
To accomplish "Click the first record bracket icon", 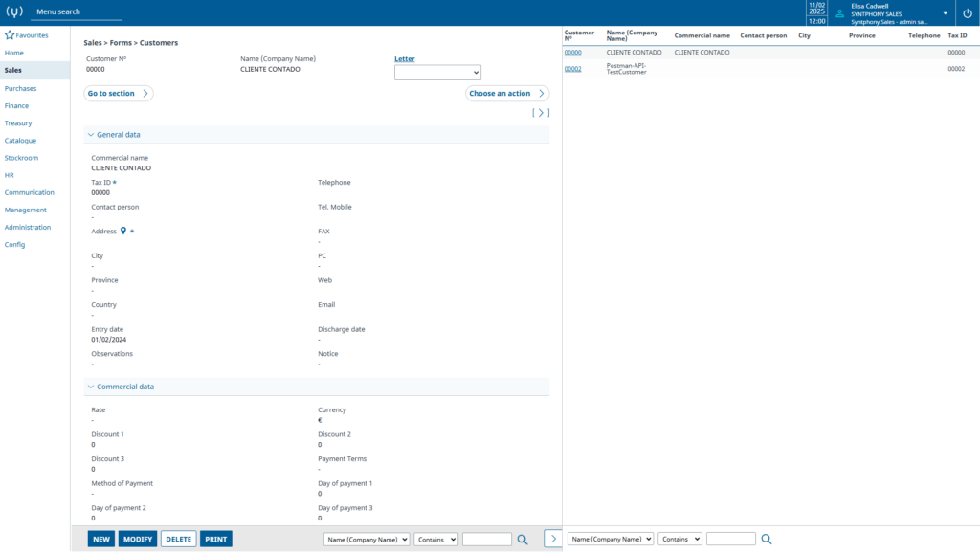I will tap(533, 113).
